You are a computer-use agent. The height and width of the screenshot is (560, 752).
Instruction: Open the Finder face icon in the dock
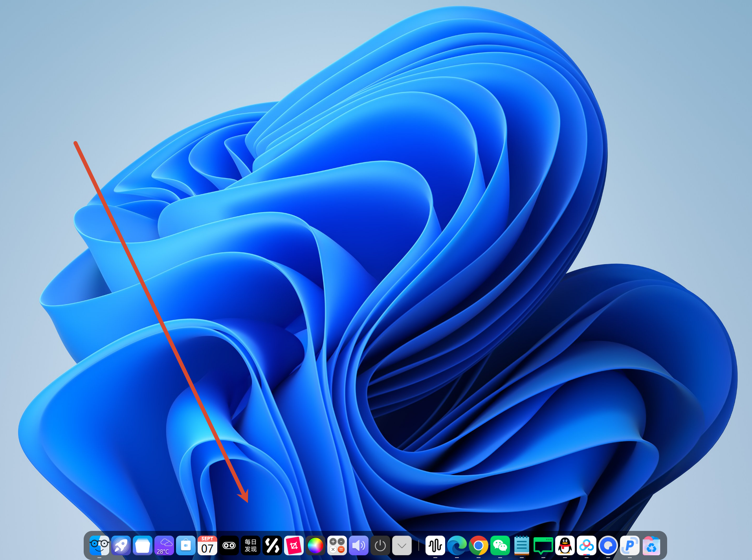[x=99, y=545]
